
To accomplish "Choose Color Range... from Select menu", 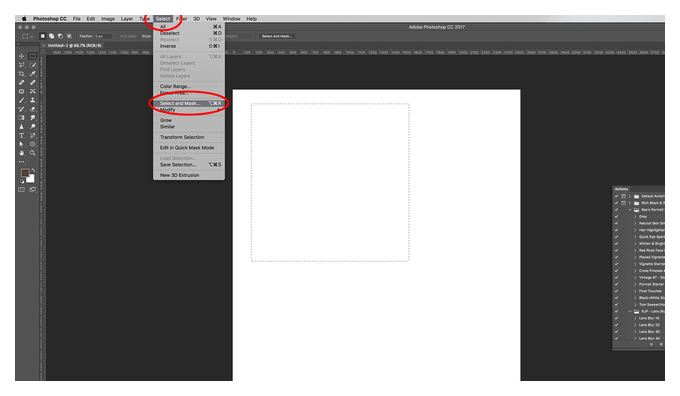I will [189, 86].
